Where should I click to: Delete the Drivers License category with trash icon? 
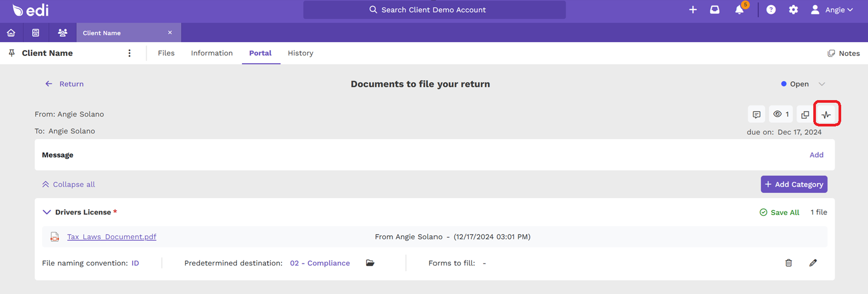[789, 263]
